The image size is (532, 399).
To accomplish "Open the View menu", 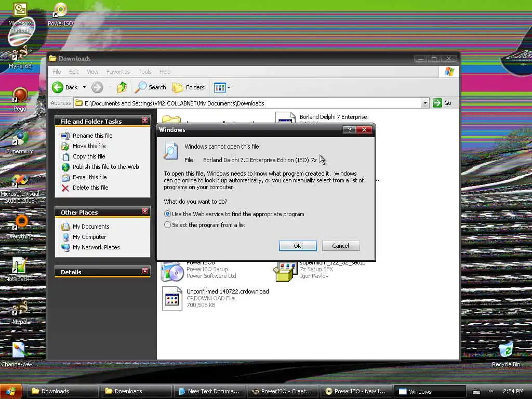I will [x=92, y=72].
